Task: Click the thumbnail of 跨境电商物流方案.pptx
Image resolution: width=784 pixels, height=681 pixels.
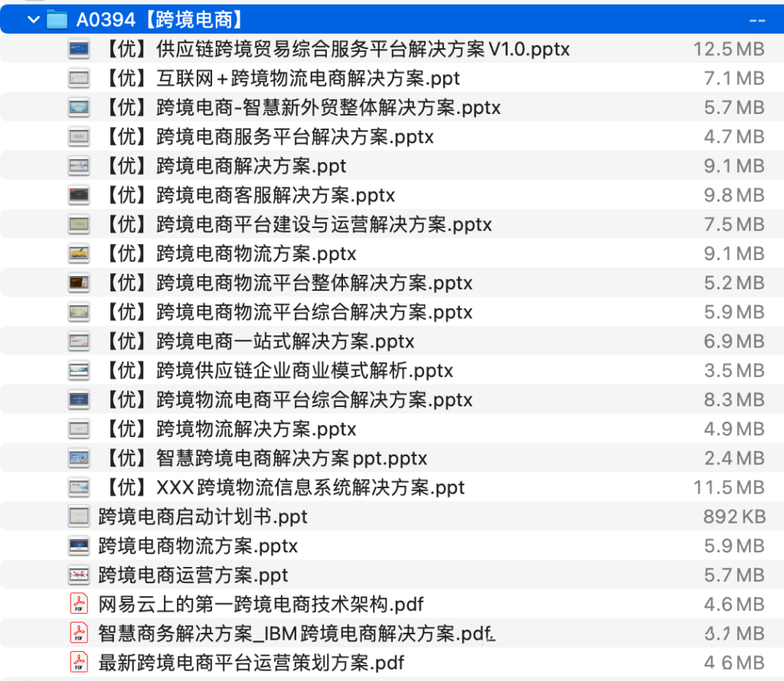Action: click(x=79, y=253)
